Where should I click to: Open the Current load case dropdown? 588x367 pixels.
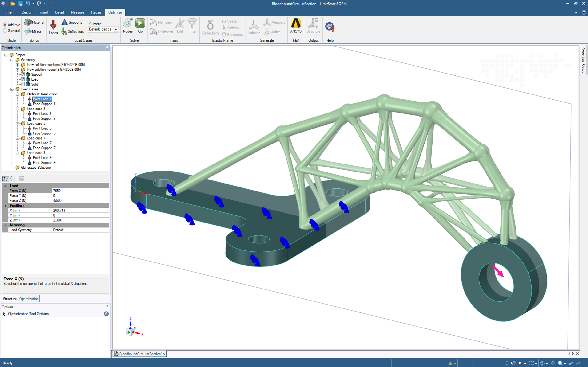coord(116,29)
